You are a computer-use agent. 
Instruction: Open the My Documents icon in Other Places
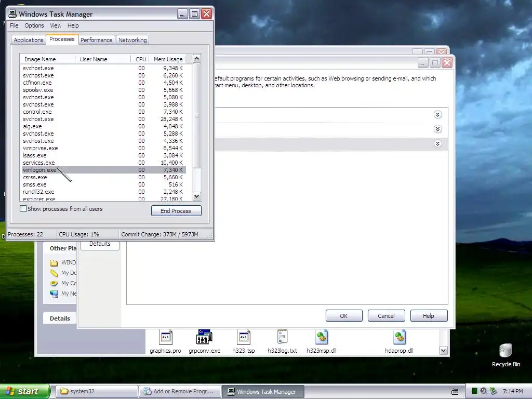(x=54, y=273)
